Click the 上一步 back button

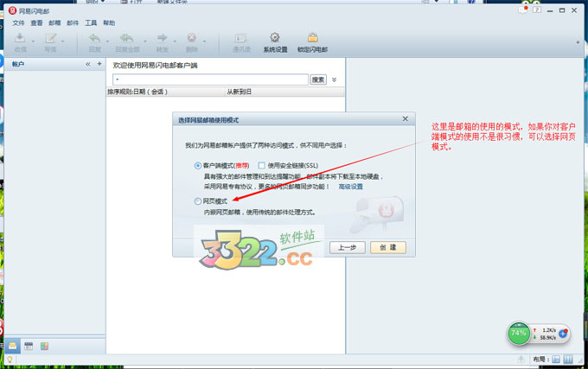point(348,247)
